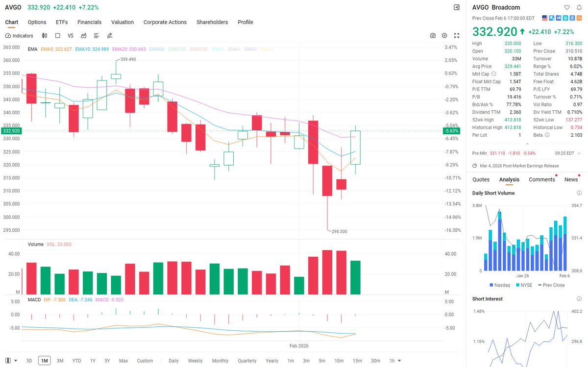Switch to the Quotes tab

coord(481,179)
